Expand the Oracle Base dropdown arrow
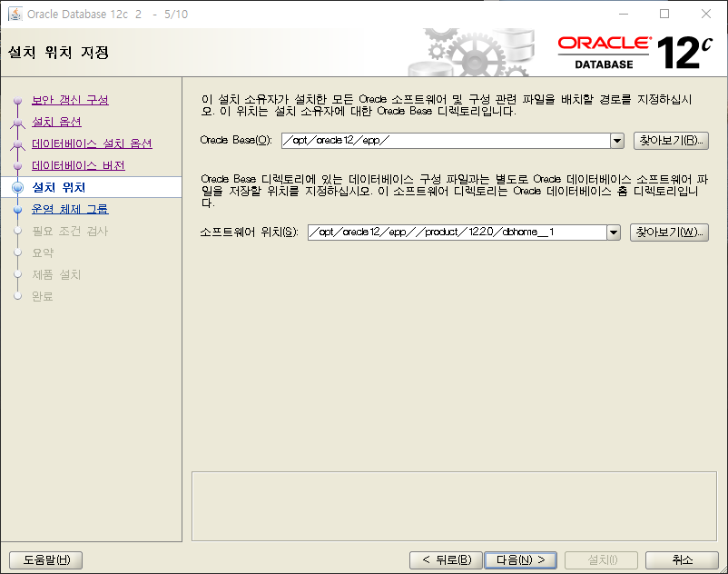 point(617,140)
